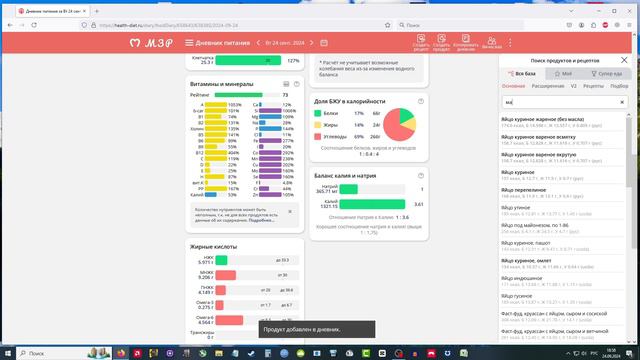Screen dimensions: 640x360
Task: Go to the previous day arrow
Action: [x=258, y=43]
